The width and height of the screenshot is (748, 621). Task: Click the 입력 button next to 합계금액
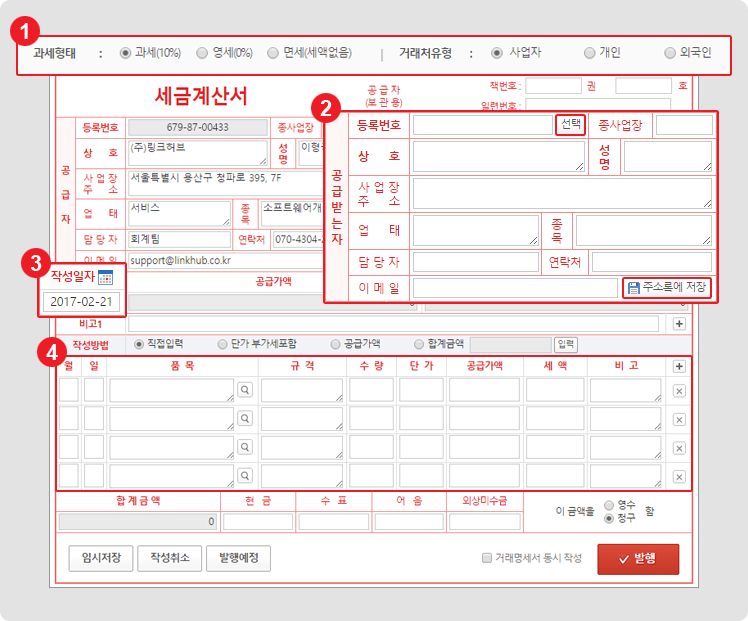[x=566, y=344]
